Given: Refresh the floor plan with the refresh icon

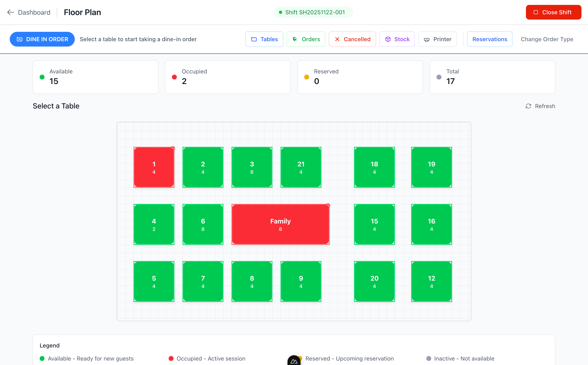Looking at the screenshot, I should (528, 106).
